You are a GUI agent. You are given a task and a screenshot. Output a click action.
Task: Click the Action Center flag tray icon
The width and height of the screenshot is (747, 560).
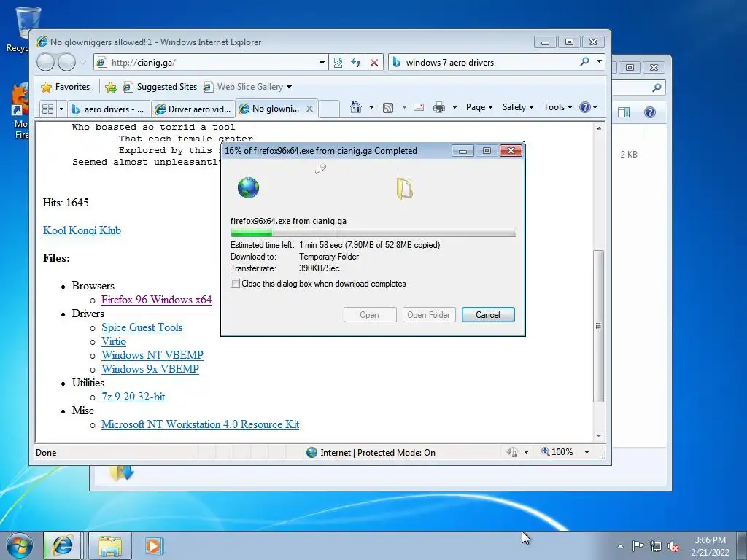[638, 545]
